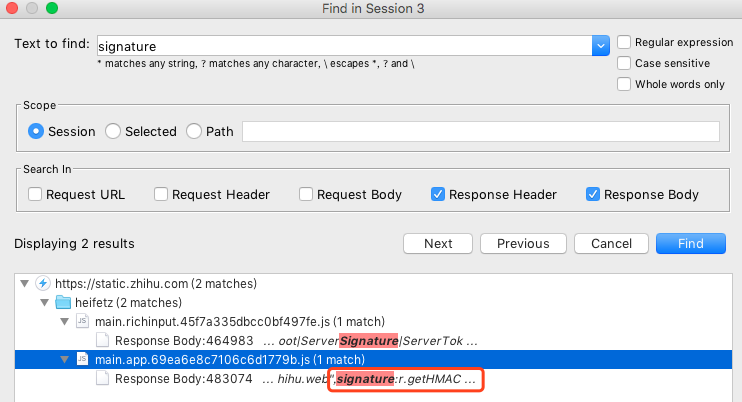The height and width of the screenshot is (402, 742).
Task: Click the main.richinput JS file icon
Action: (x=82, y=321)
